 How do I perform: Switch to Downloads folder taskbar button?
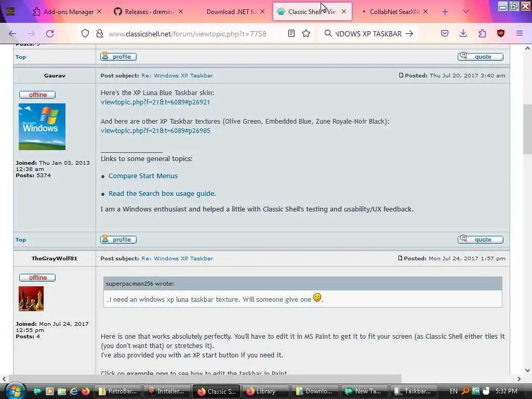coord(315,391)
